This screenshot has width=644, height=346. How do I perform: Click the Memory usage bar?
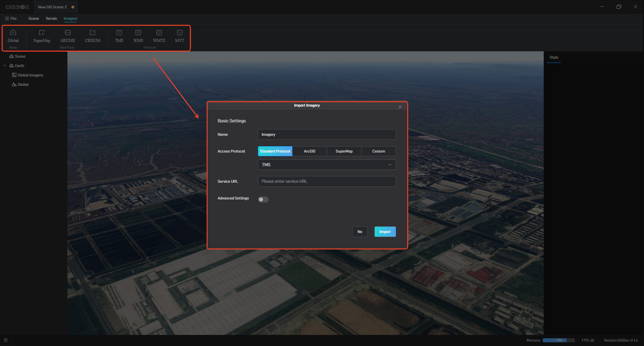[558, 340]
